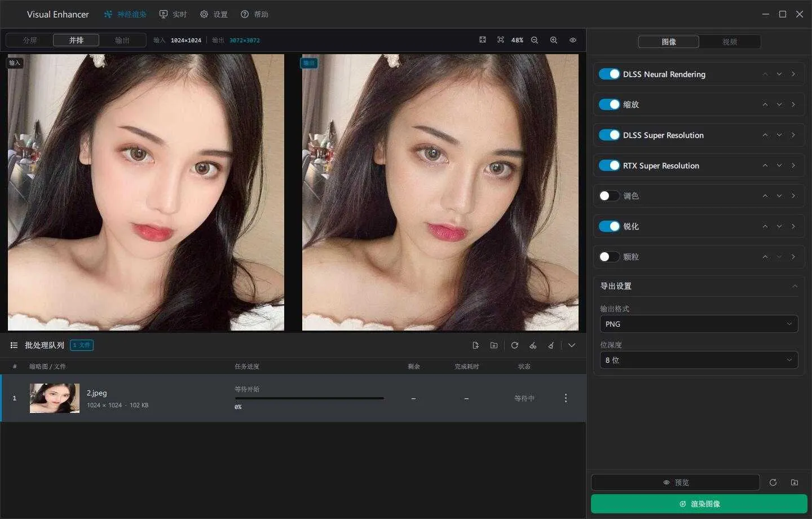
Task: Collapse the 导出设置 section
Action: point(795,286)
